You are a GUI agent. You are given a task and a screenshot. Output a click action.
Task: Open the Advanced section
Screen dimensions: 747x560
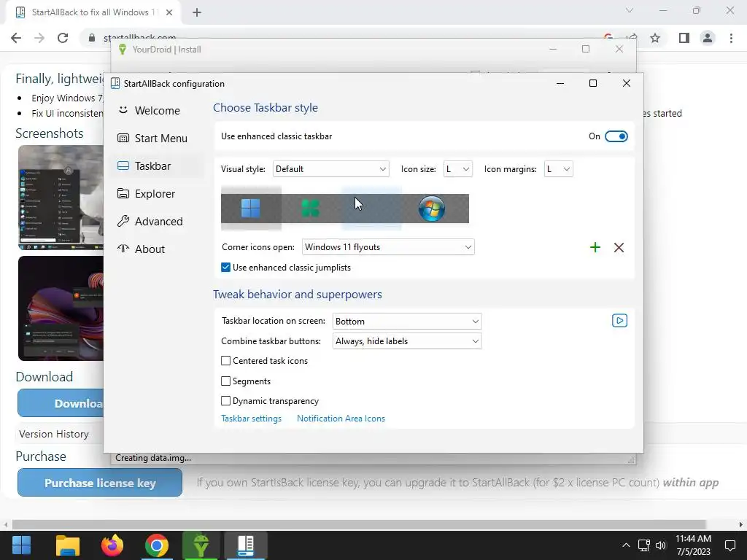coord(156,222)
